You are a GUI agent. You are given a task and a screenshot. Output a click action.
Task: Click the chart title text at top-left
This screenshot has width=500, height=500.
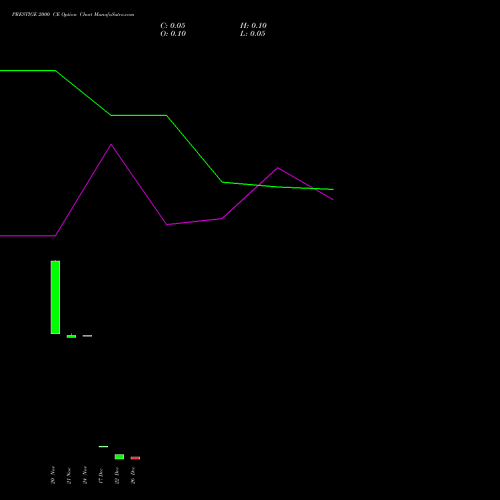(73, 15)
